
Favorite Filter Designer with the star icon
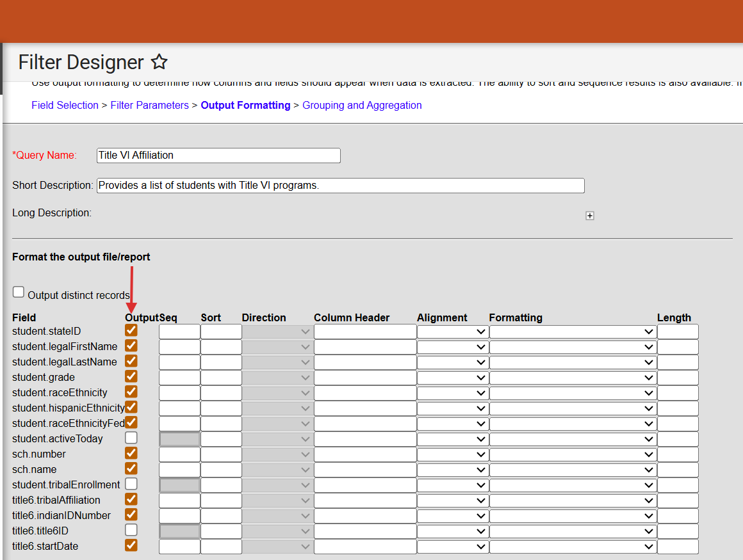pyautogui.click(x=159, y=62)
